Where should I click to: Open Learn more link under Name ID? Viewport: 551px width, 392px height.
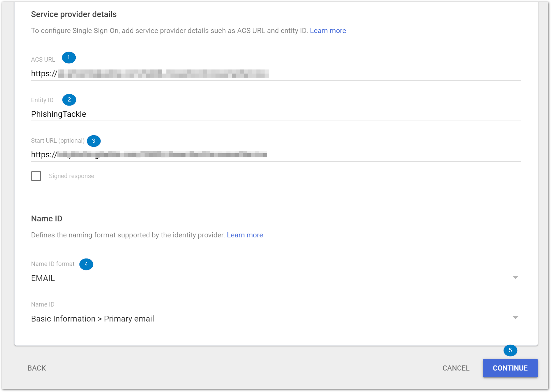coord(245,235)
